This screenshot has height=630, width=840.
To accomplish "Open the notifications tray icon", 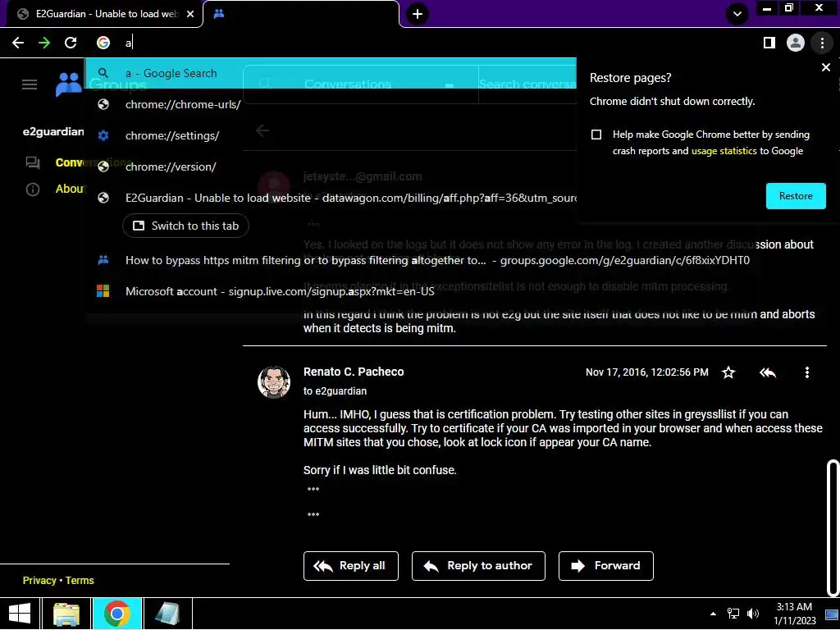I will 832,614.
